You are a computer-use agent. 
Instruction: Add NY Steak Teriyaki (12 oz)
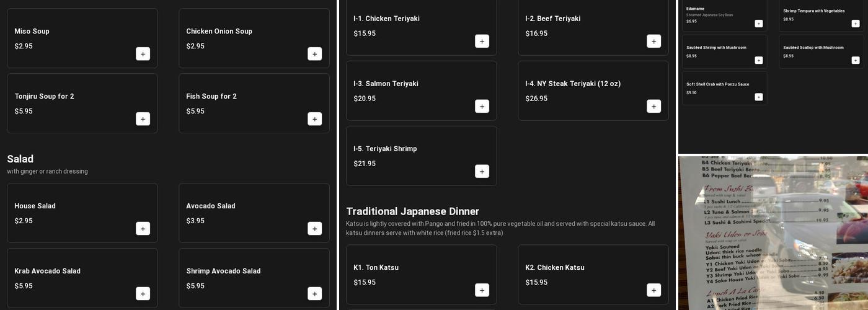[653, 107]
